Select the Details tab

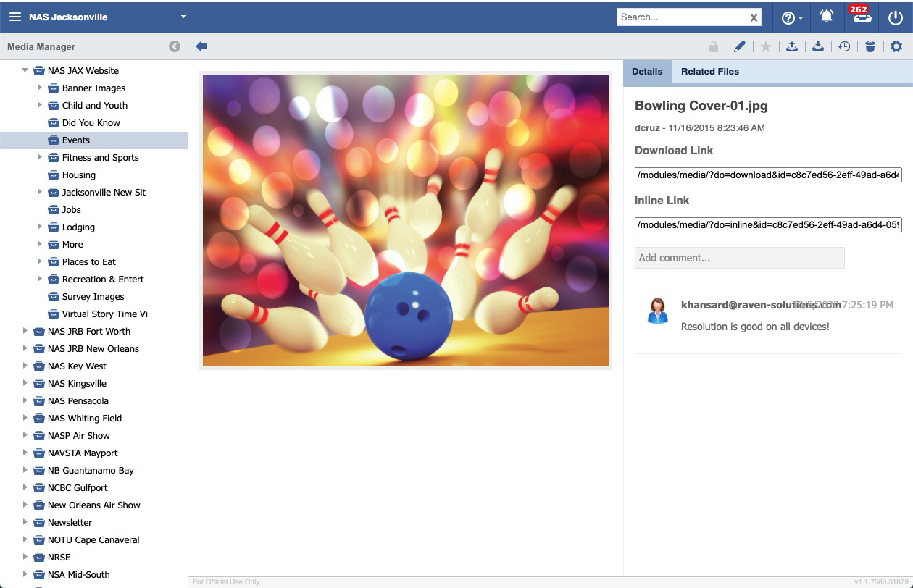coord(647,72)
